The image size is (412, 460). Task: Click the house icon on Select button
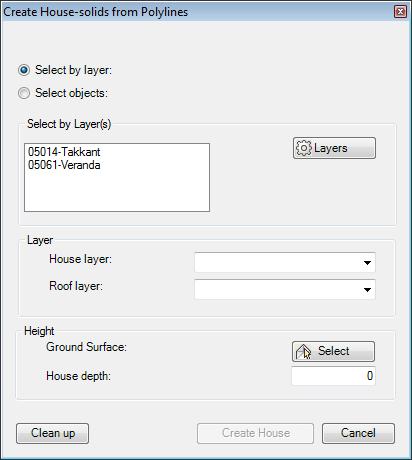point(303,352)
